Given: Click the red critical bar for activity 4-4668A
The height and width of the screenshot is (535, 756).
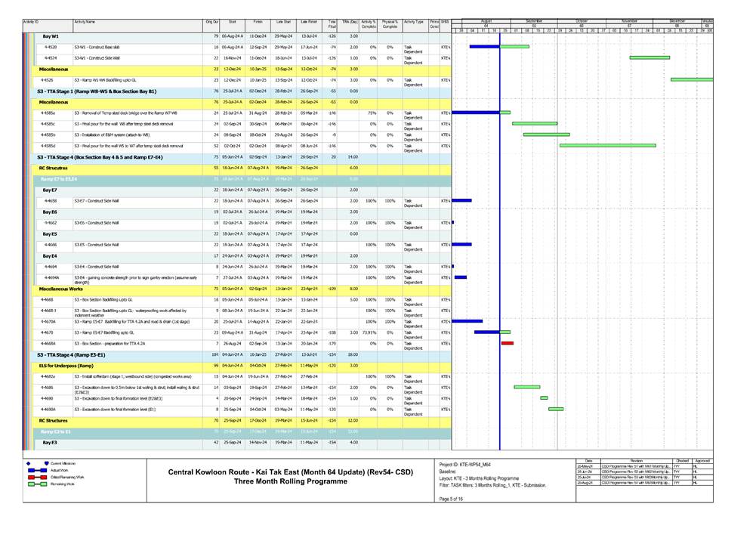Looking at the screenshot, I should pos(507,343).
